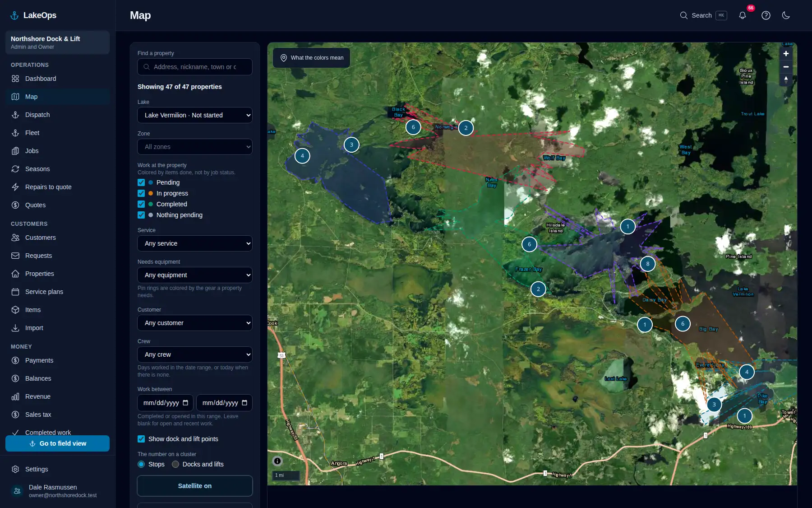Open the Any equipment dropdown

(x=195, y=275)
